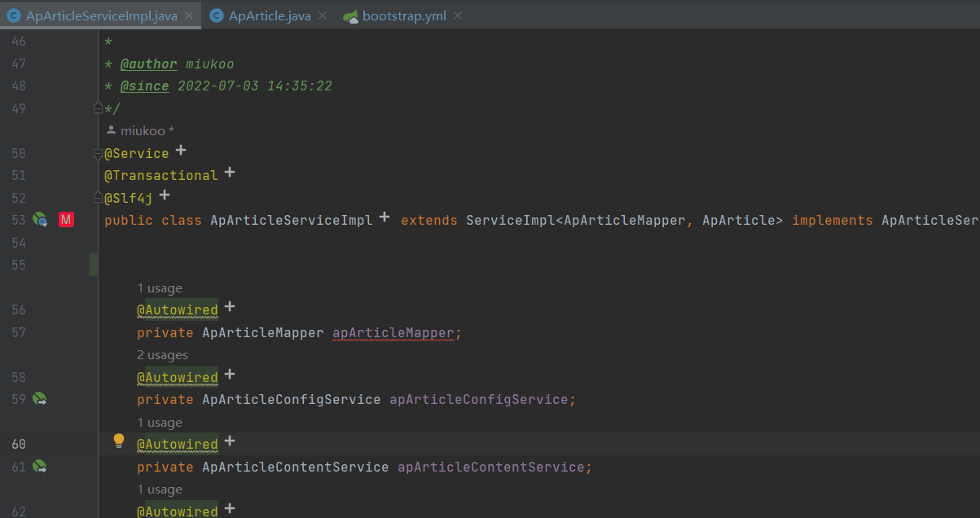
Task: Click line number 53 in the gutter
Action: click(x=18, y=220)
